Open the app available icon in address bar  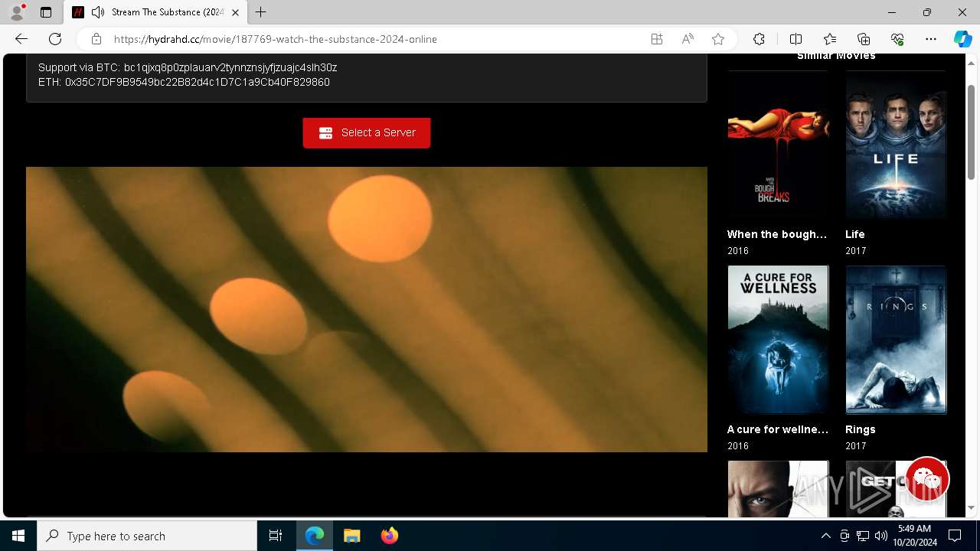pos(657,39)
